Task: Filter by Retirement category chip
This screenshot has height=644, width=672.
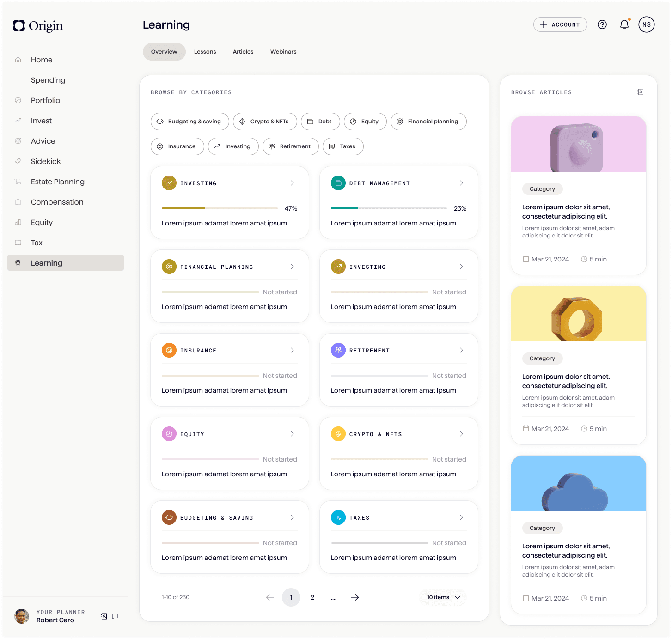Action: click(x=291, y=146)
